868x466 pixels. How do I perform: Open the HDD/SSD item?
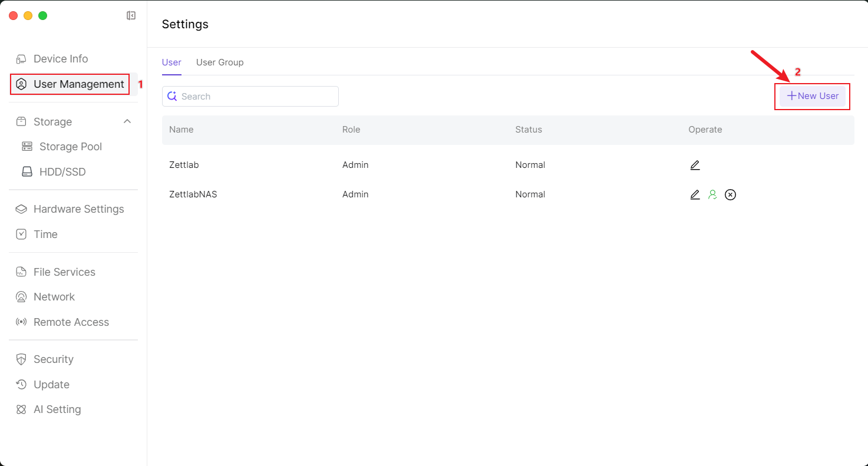click(x=62, y=172)
